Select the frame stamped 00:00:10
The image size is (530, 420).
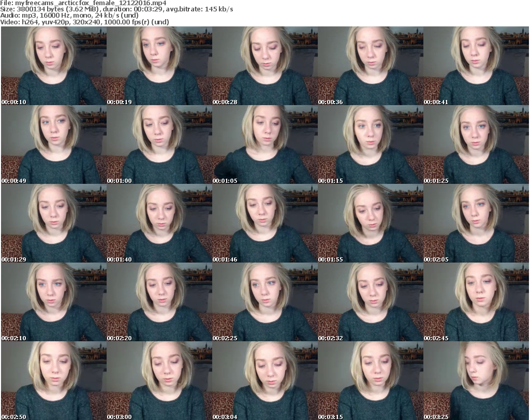[54, 66]
